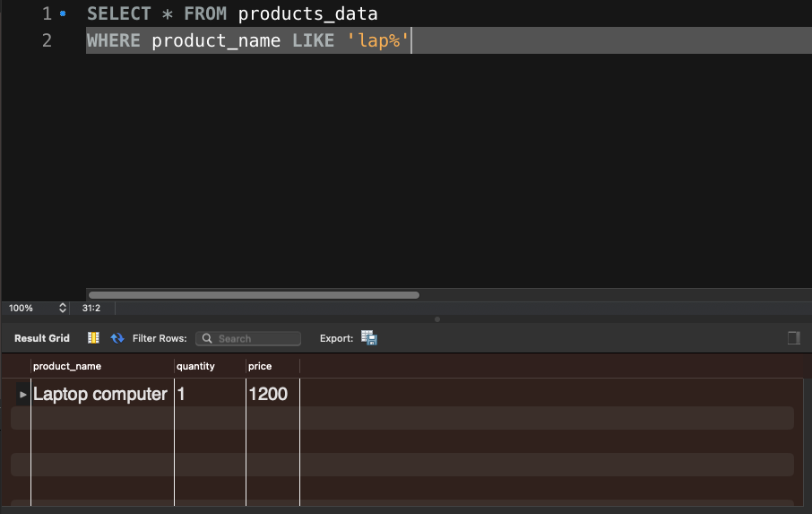Screen dimensions: 812x514
Task: Select the 'Laptop computer' cell
Action: coord(100,395)
